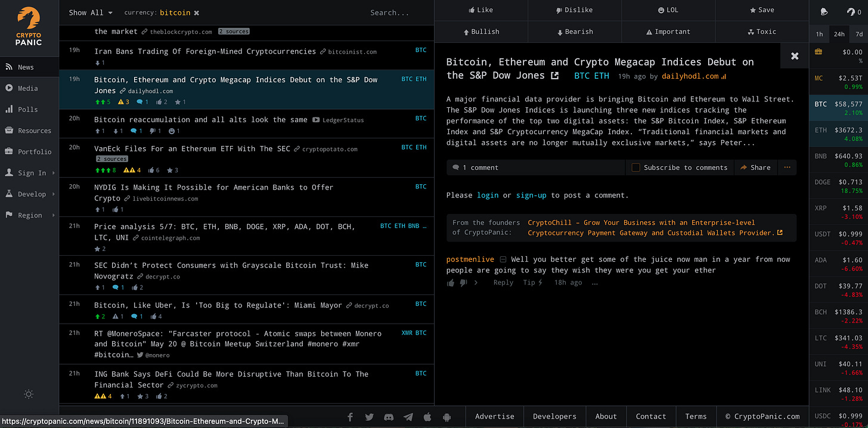This screenshot has height=428, width=868.
Task: Open the Telegram icon in footer
Action: (x=408, y=417)
